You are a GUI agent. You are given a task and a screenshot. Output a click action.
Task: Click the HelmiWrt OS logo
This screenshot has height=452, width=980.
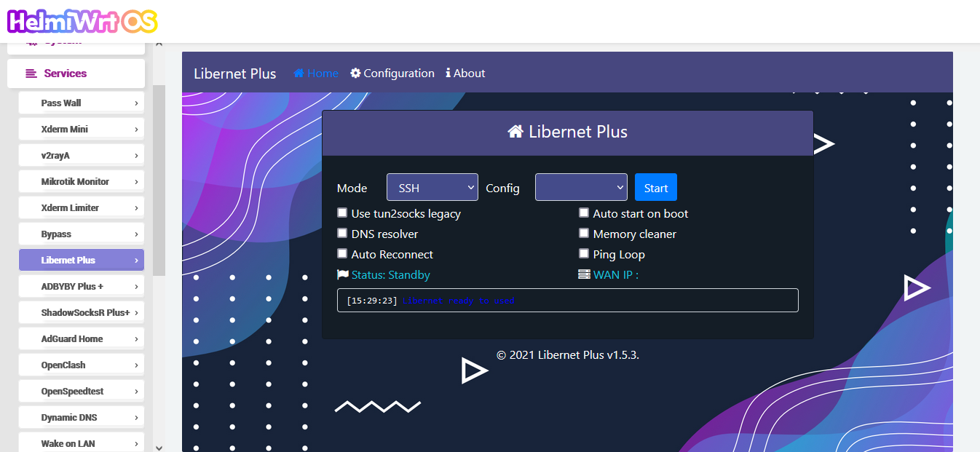pos(82,21)
